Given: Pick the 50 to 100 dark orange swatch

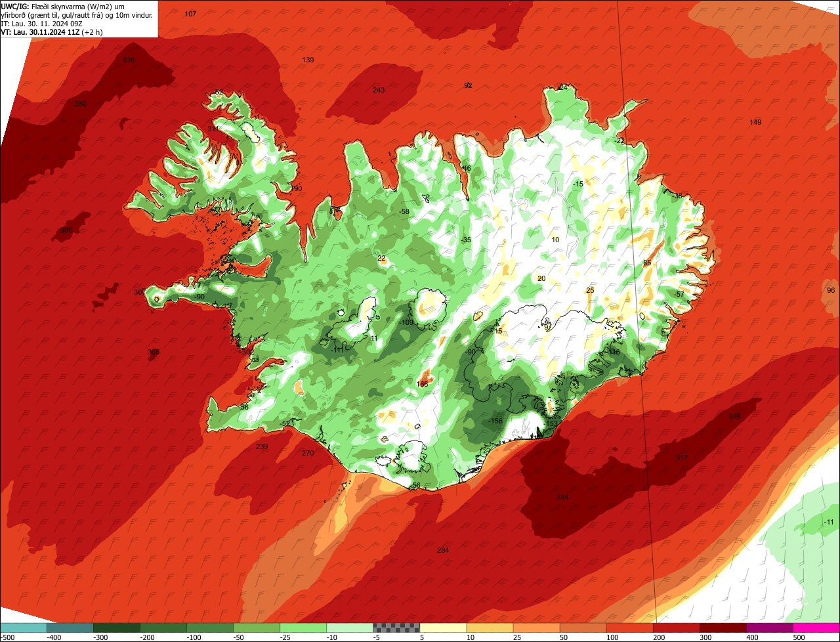Looking at the screenshot, I should point(583,628).
